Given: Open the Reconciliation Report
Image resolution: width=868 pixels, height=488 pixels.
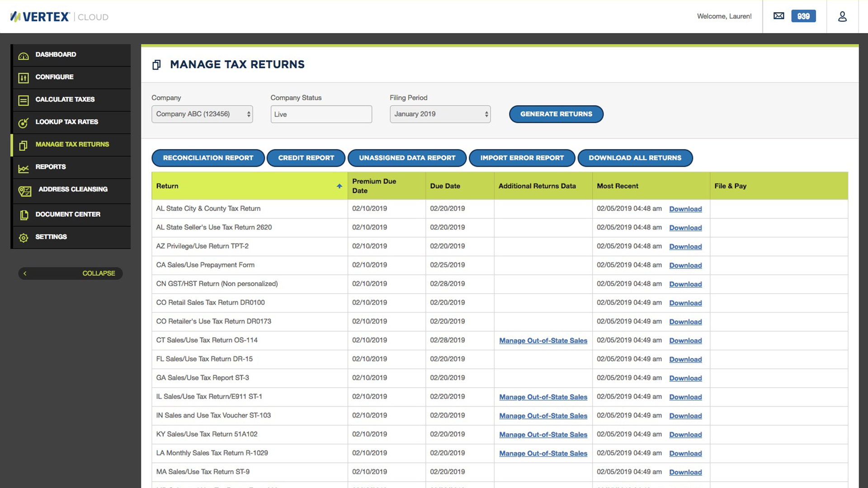Looking at the screenshot, I should [208, 158].
